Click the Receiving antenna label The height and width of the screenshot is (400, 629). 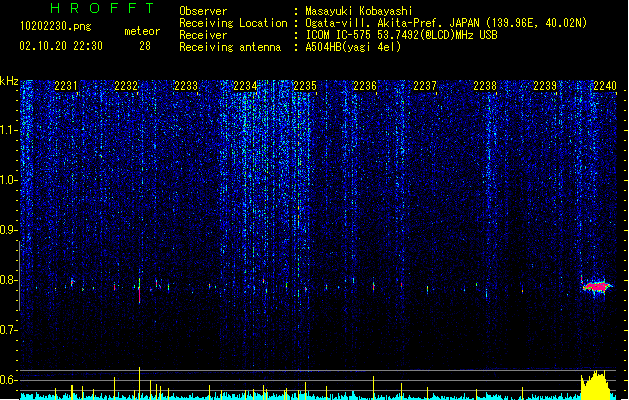pyautogui.click(x=230, y=47)
